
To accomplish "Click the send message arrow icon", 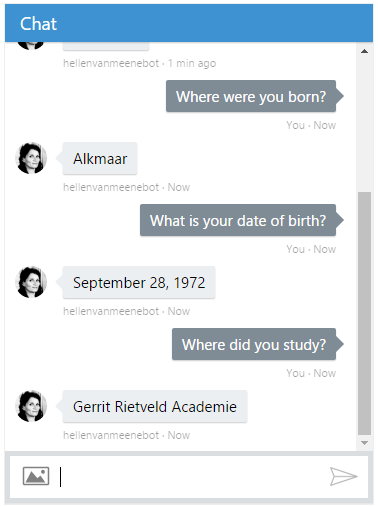I will [x=344, y=476].
